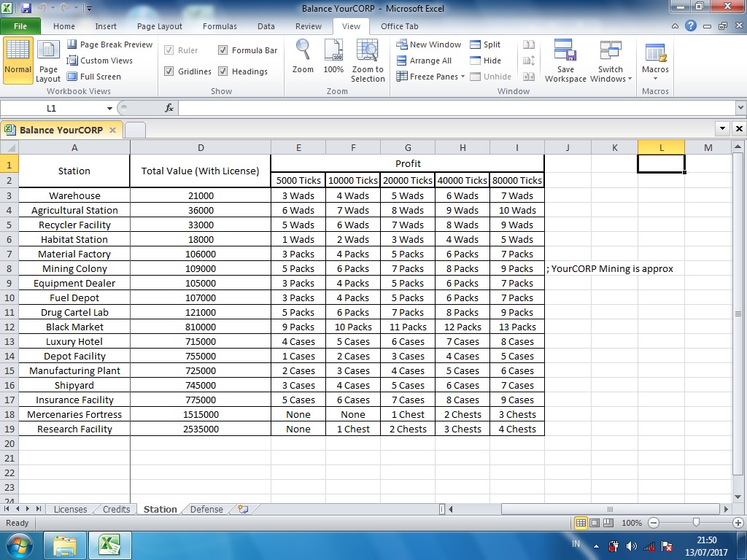Click vertical scrollbar down arrow
This screenshot has height=560, width=747.
(738, 497)
